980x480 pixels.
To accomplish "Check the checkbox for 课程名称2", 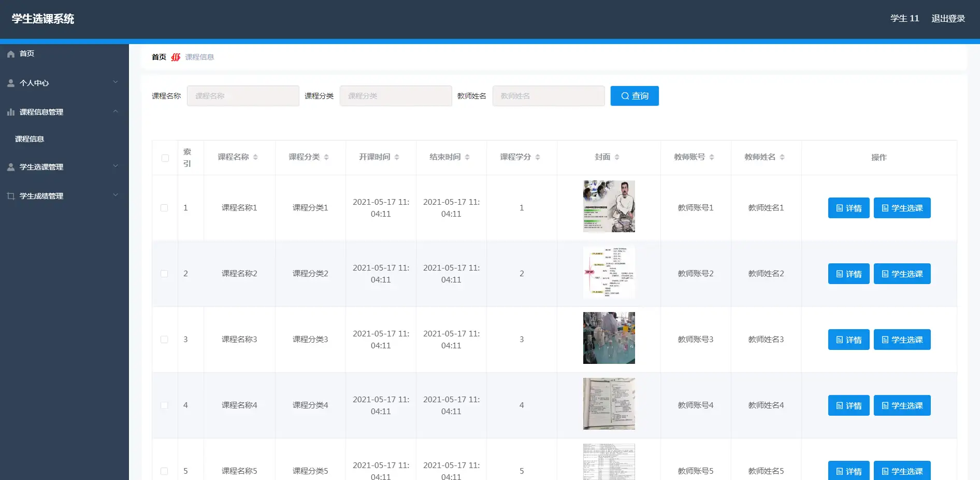I will [165, 274].
